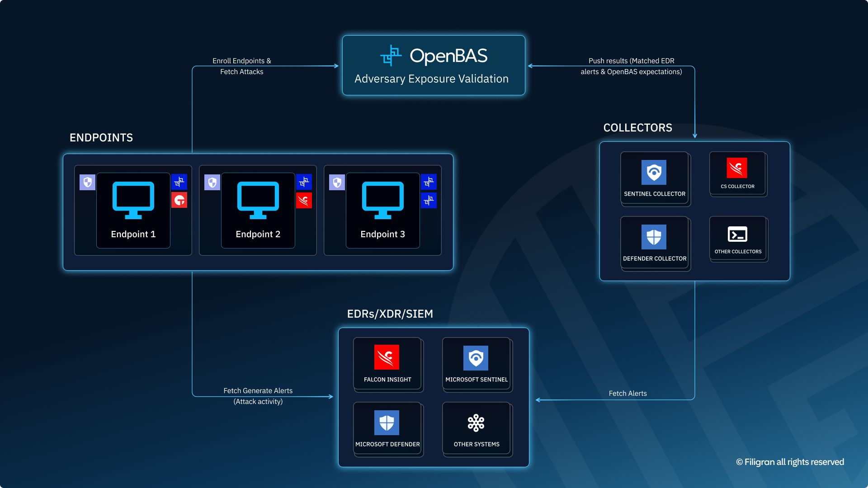The width and height of the screenshot is (868, 488).
Task: Click the Other Systems cluster icon
Action: tap(476, 423)
